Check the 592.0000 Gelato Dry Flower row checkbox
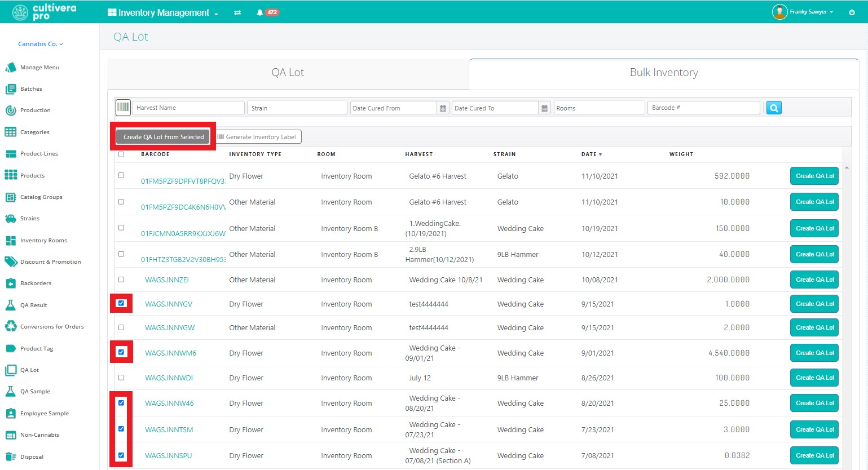Image resolution: width=868 pixels, height=470 pixels. click(x=121, y=175)
